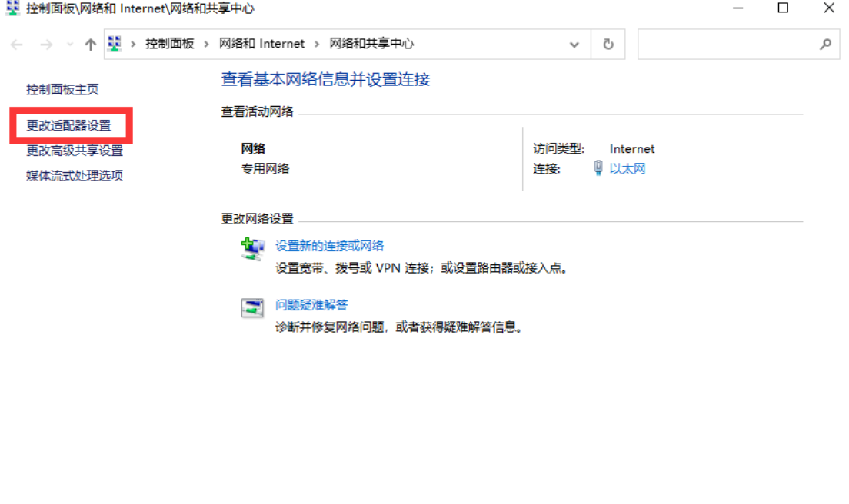Minimize the window
This screenshot has width=849, height=504.
[x=737, y=8]
